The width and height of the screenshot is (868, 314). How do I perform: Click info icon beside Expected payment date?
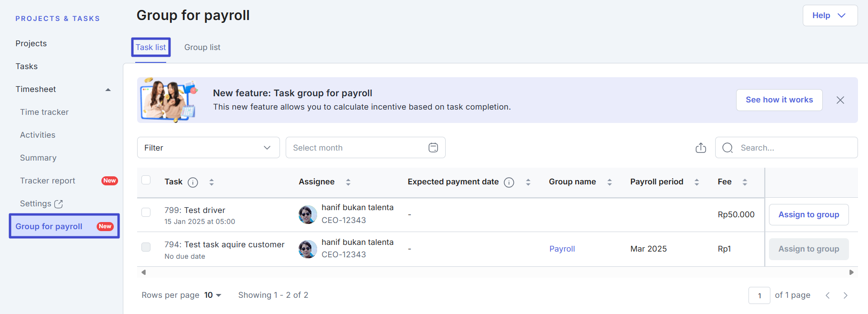coord(509,182)
